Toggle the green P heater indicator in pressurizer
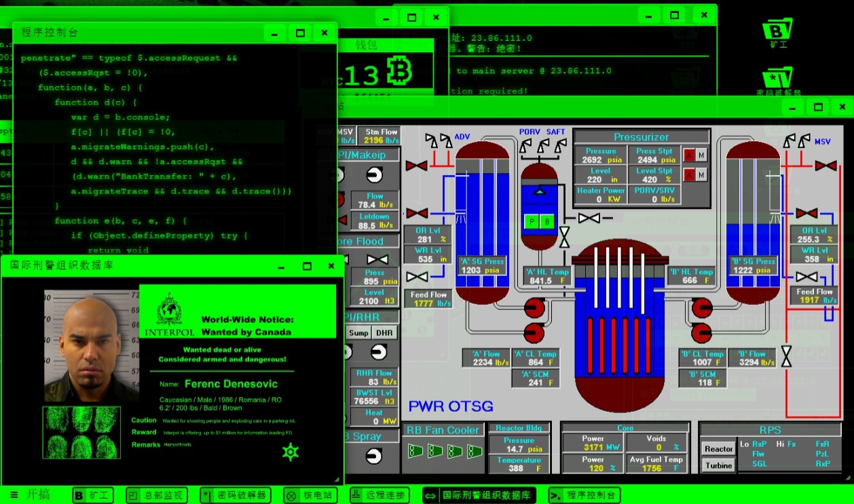The height and width of the screenshot is (504, 854). tap(532, 221)
